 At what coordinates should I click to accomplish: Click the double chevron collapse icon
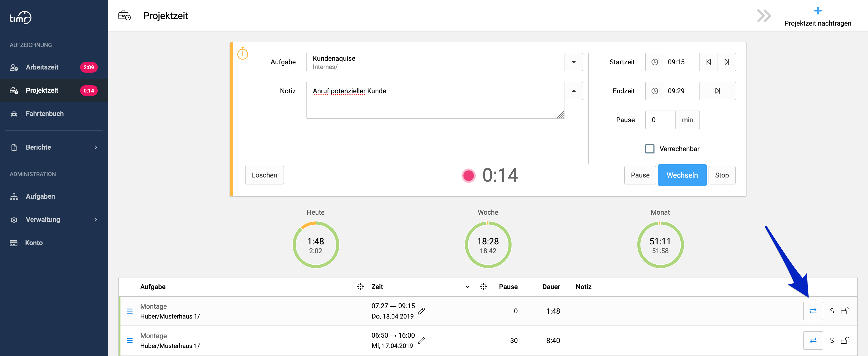click(x=764, y=16)
